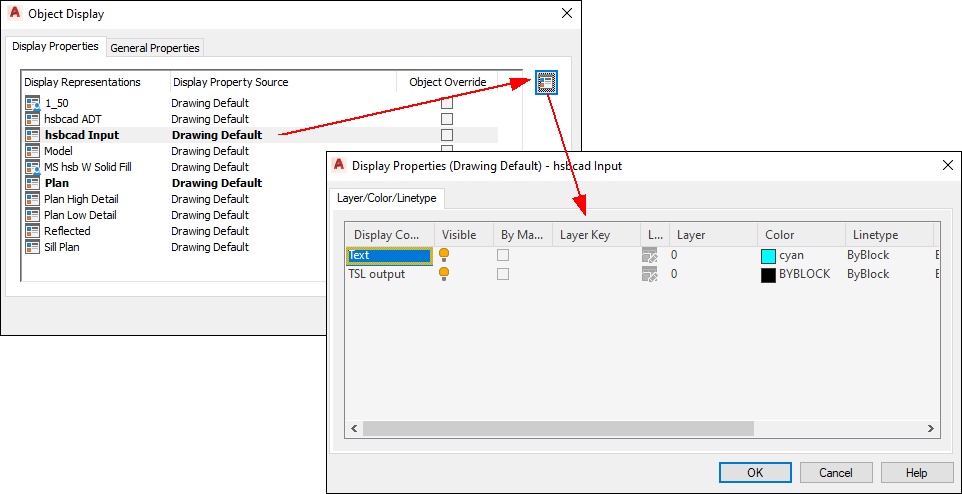
Task: Switch to the Display Properties tab
Action: [55, 47]
